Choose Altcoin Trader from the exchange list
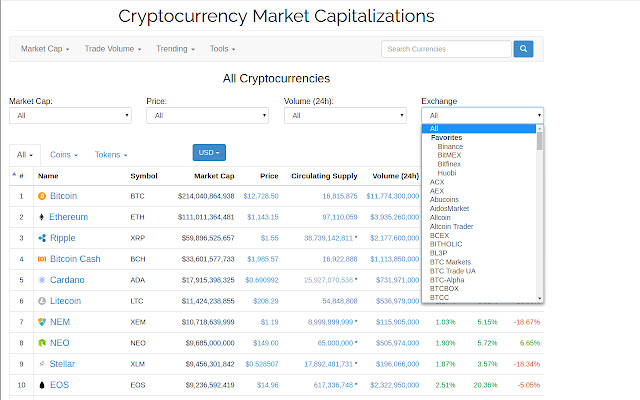 [x=451, y=227]
